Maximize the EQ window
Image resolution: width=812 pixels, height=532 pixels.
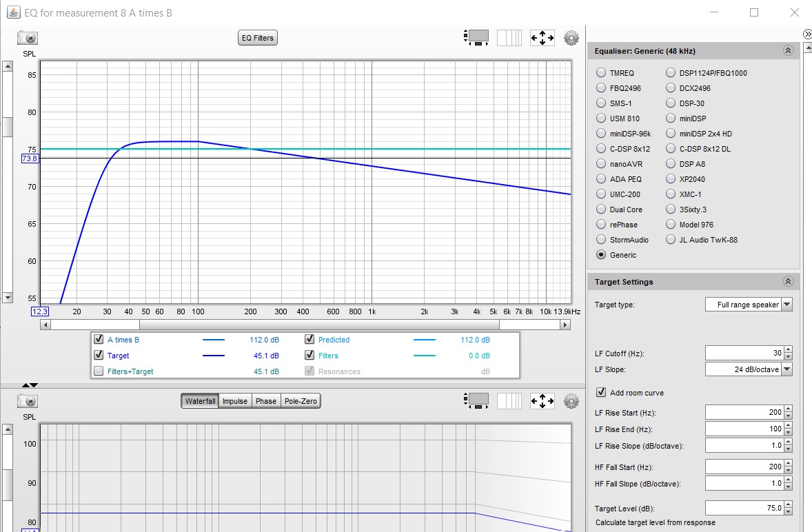pos(754,12)
